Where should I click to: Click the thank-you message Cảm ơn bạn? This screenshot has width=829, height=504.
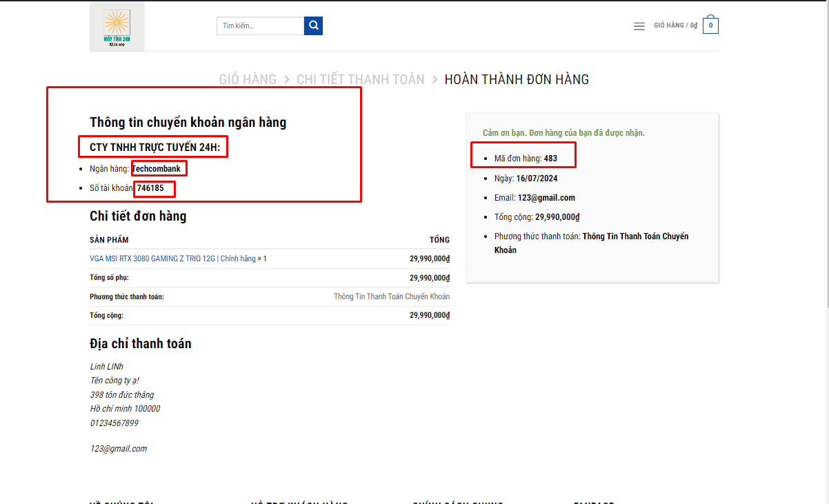point(564,132)
